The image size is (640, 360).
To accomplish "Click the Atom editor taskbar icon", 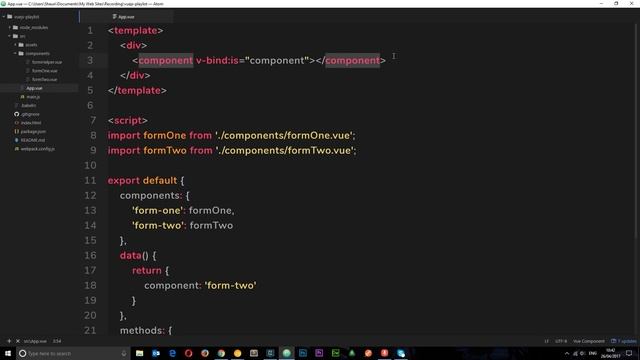I will point(287,353).
